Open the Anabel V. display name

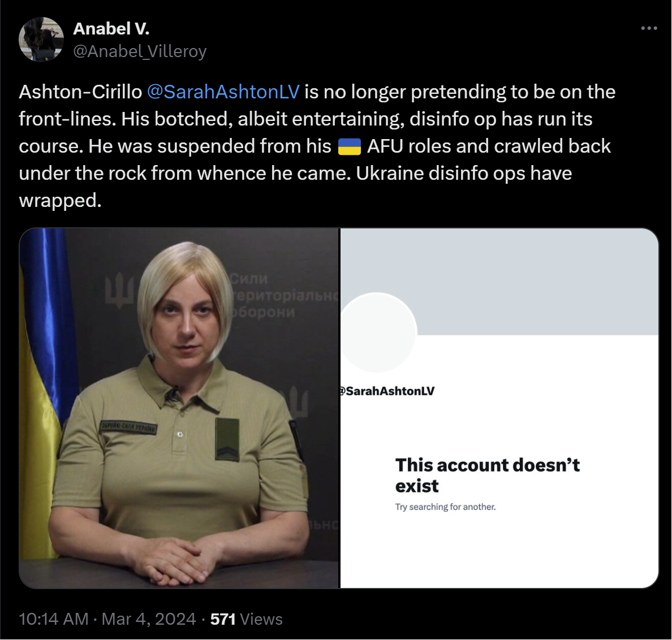pyautogui.click(x=111, y=29)
